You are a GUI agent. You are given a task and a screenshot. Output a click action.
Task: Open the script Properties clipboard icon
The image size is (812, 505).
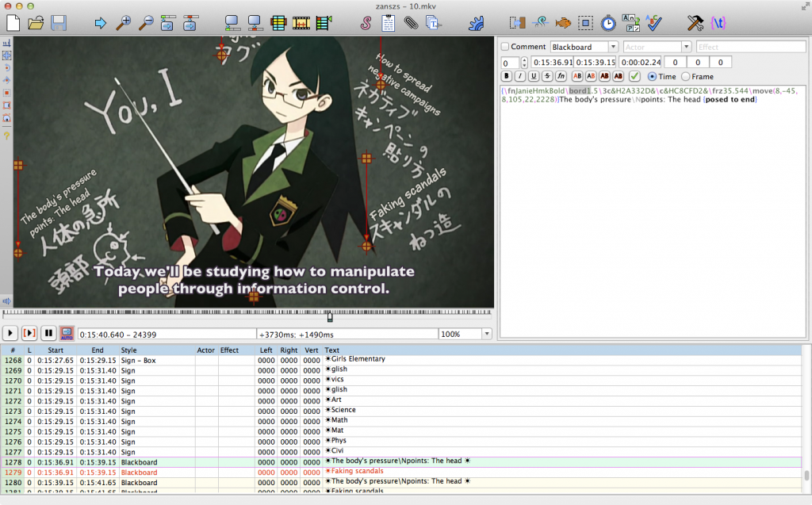pyautogui.click(x=389, y=23)
